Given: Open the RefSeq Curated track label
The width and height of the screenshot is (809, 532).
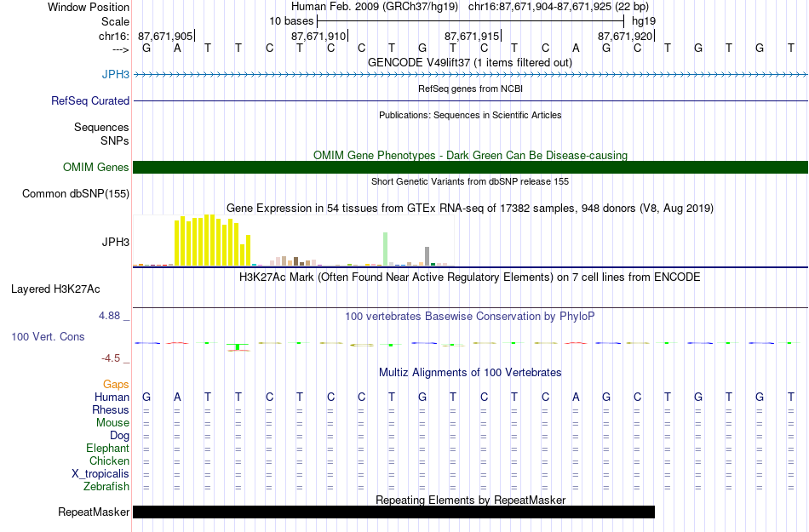Looking at the screenshot, I should pos(89,100).
